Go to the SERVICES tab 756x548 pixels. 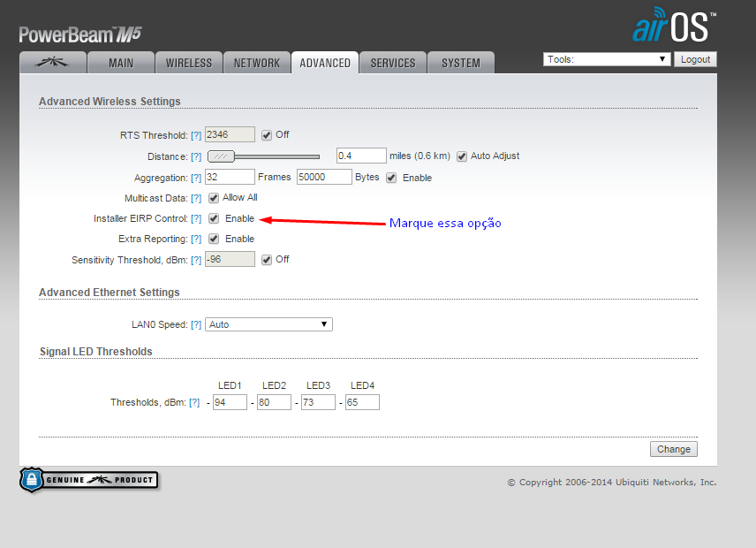(393, 63)
